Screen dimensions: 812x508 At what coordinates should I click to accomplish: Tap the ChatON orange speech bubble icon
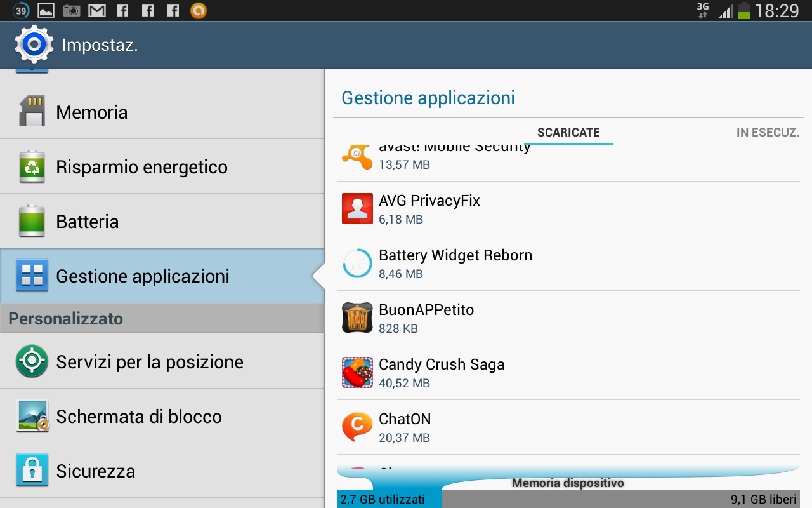[x=357, y=427]
